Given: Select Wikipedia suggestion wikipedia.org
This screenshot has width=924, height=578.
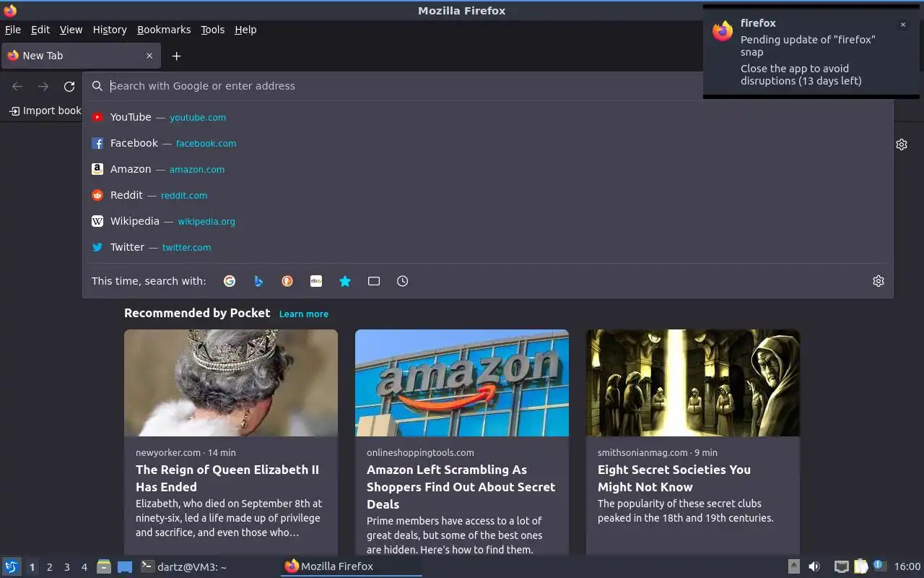Looking at the screenshot, I should pyautogui.click(x=488, y=221).
